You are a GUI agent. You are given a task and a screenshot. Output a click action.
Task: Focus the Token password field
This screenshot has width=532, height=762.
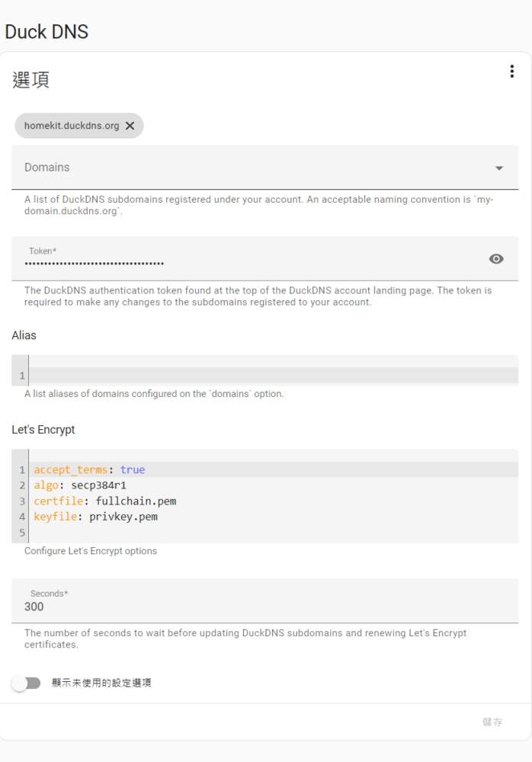(244, 264)
